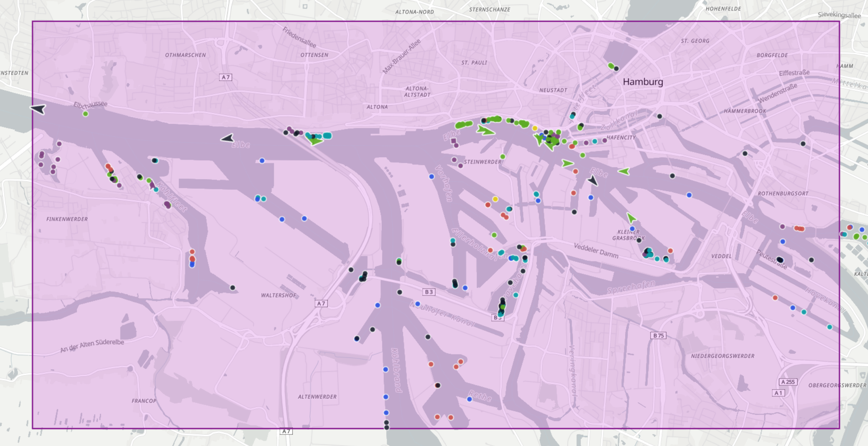Click the B75 road shield

(x=659, y=335)
